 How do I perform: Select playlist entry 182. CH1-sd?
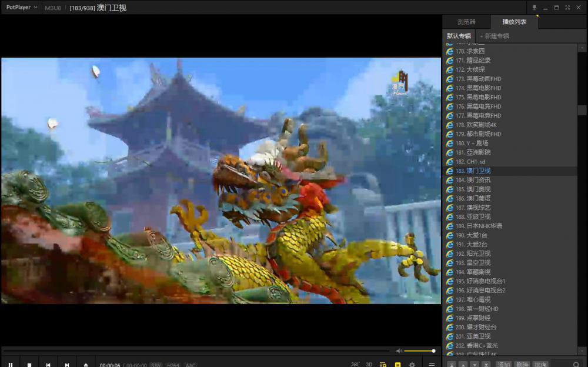click(511, 161)
